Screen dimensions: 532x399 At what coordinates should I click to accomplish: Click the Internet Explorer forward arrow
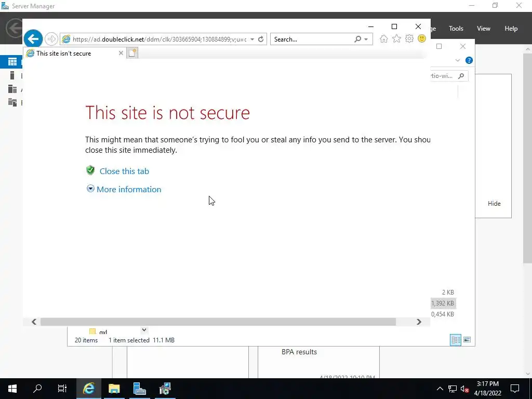click(x=51, y=39)
